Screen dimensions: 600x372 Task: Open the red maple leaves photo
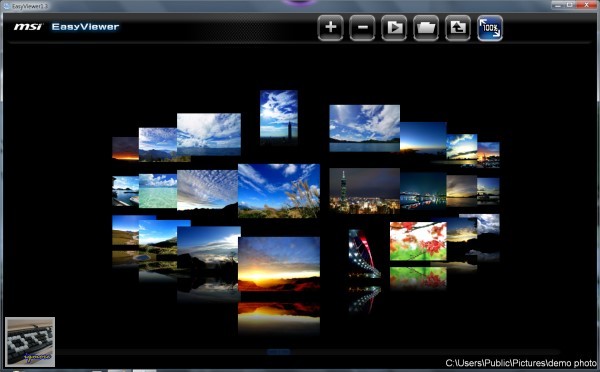pyautogui.click(x=418, y=241)
